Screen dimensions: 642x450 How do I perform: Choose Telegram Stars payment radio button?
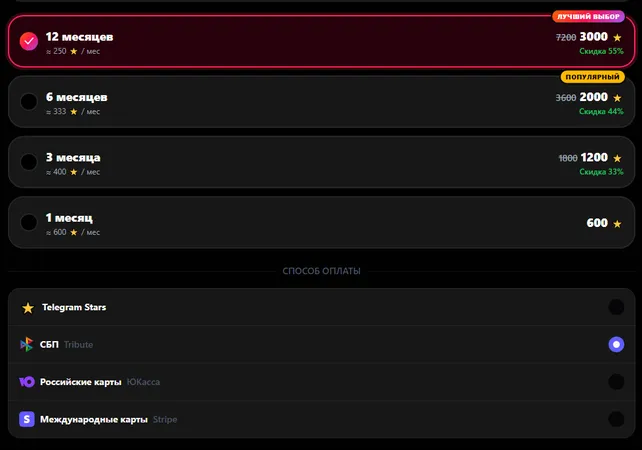point(616,307)
